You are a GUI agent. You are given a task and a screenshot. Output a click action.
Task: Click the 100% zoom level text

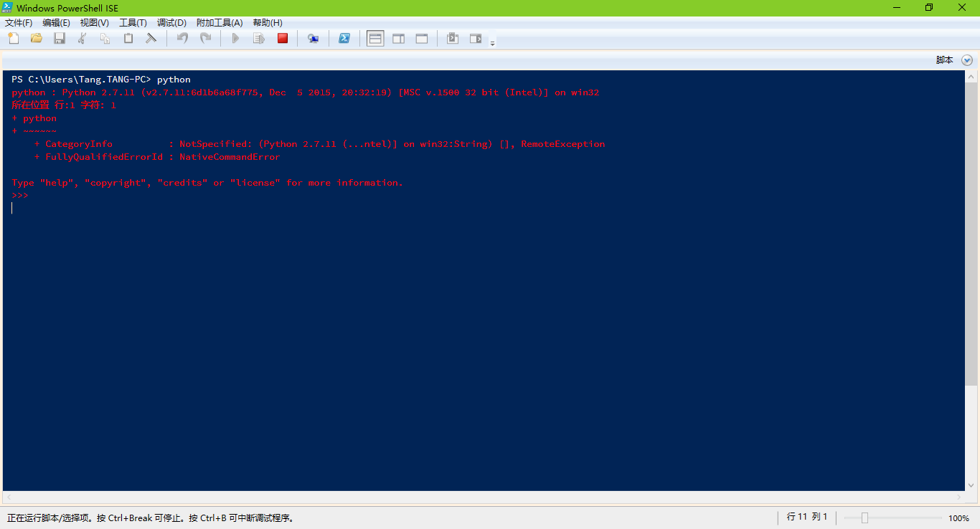coord(958,518)
